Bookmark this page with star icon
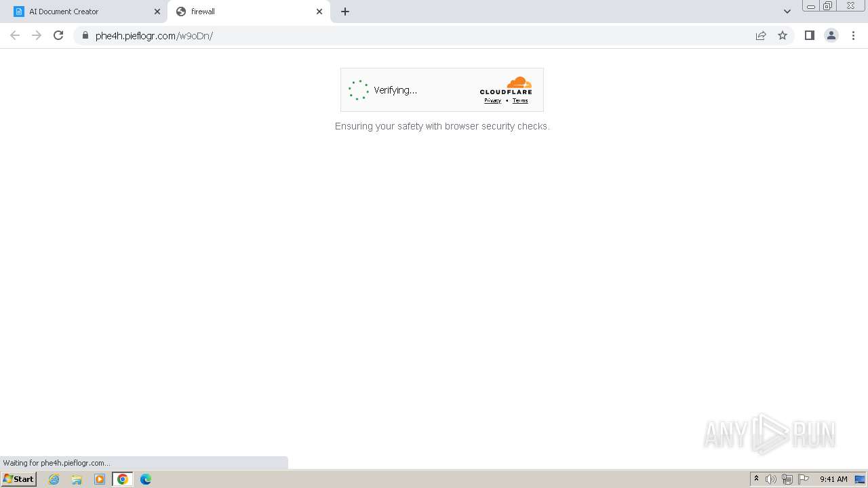This screenshot has height=488, width=868. 783,35
